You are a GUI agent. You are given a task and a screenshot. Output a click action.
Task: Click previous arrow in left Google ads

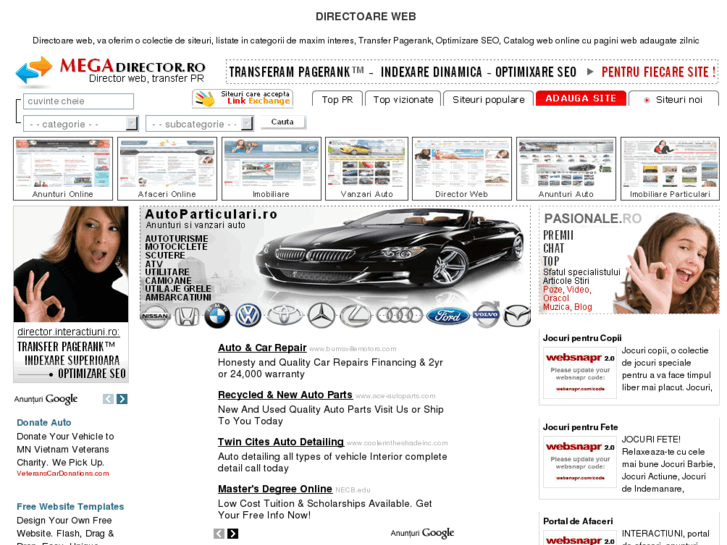[108, 399]
